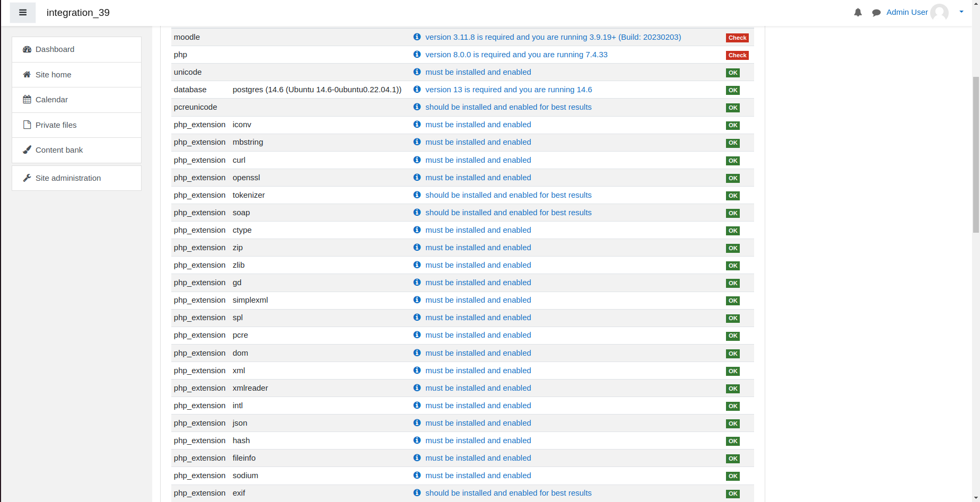The width and height of the screenshot is (980, 502).
Task: Click the info icon in the tokenizer row
Action: click(417, 195)
